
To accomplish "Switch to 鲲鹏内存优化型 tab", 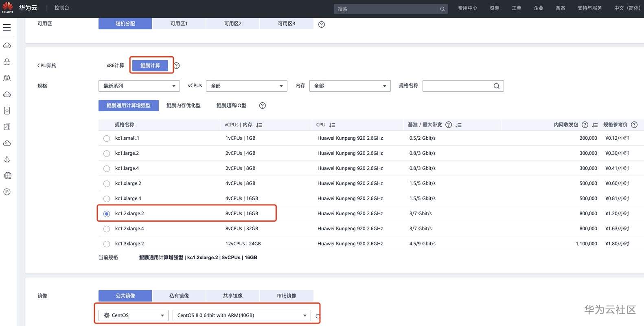I will [x=184, y=106].
